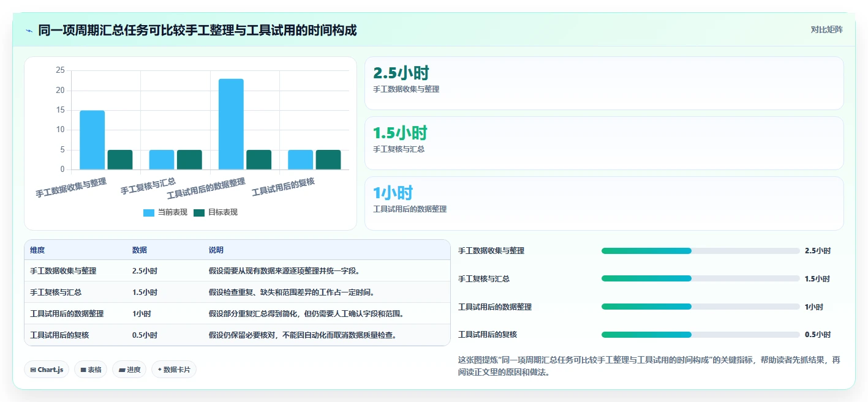This screenshot has width=868, height=402.
Task: Click description starting 假设仍保留必要核对
Action: pos(303,335)
